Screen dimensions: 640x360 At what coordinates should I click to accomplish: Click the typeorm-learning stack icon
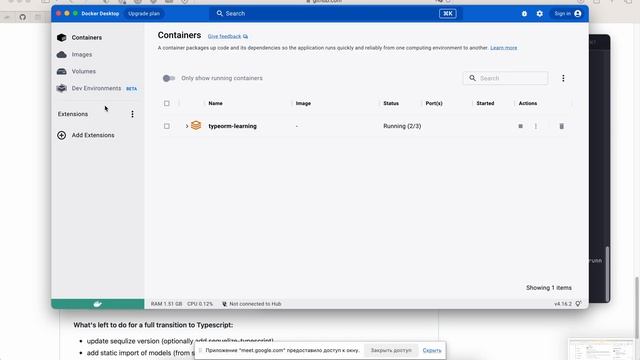pos(196,125)
